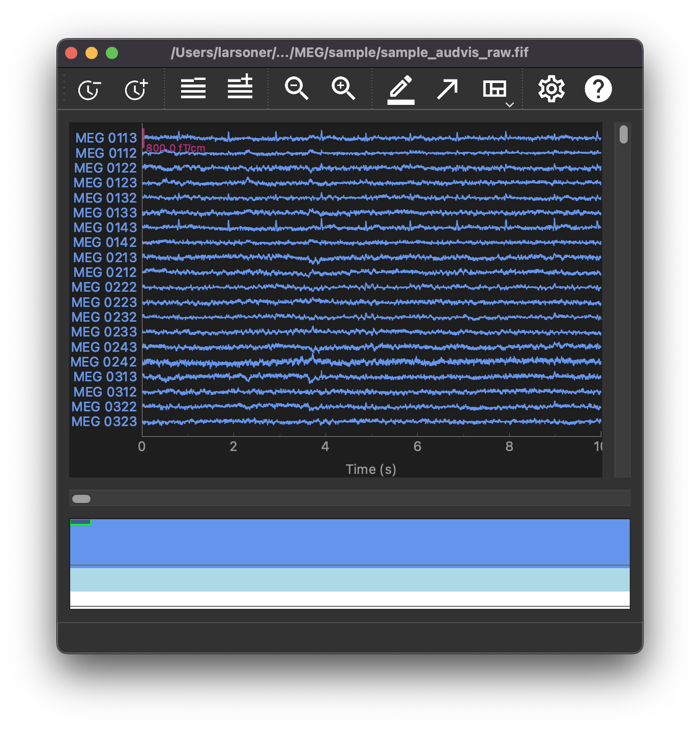Show fewer channels in the plot

click(x=193, y=88)
